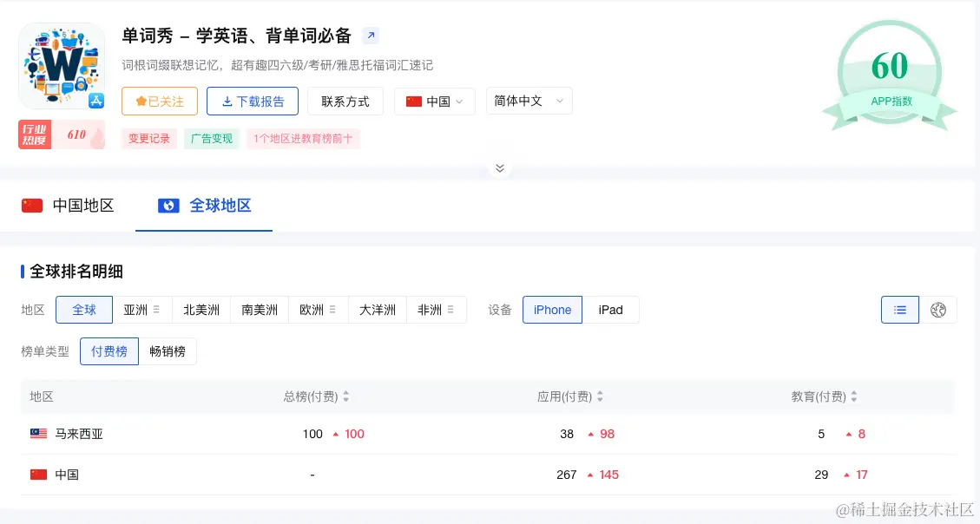This screenshot has width=980, height=524.
Task: Select the 南美洲 region filter
Action: pyautogui.click(x=260, y=310)
